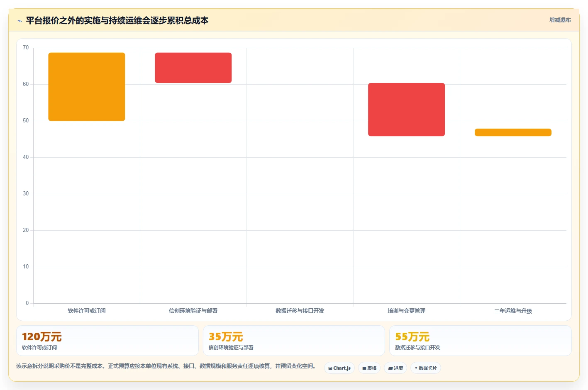Image resolution: width=588 pixels, height=390 pixels.
Task: Click x-axis label 软件许可或订阅
Action: click(87, 311)
